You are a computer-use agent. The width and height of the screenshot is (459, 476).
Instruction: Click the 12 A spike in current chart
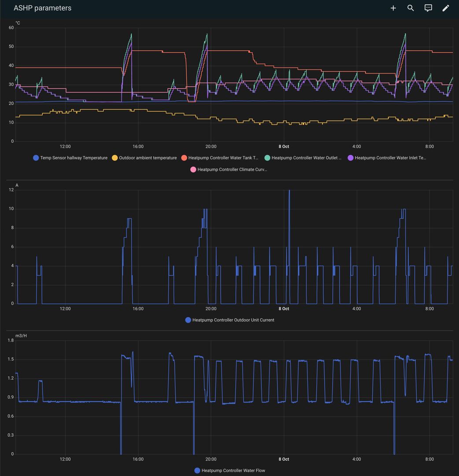point(289,191)
